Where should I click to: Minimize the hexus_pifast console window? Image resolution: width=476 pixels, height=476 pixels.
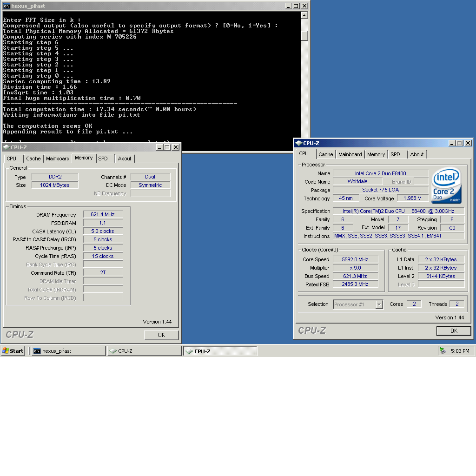pyautogui.click(x=289, y=6)
